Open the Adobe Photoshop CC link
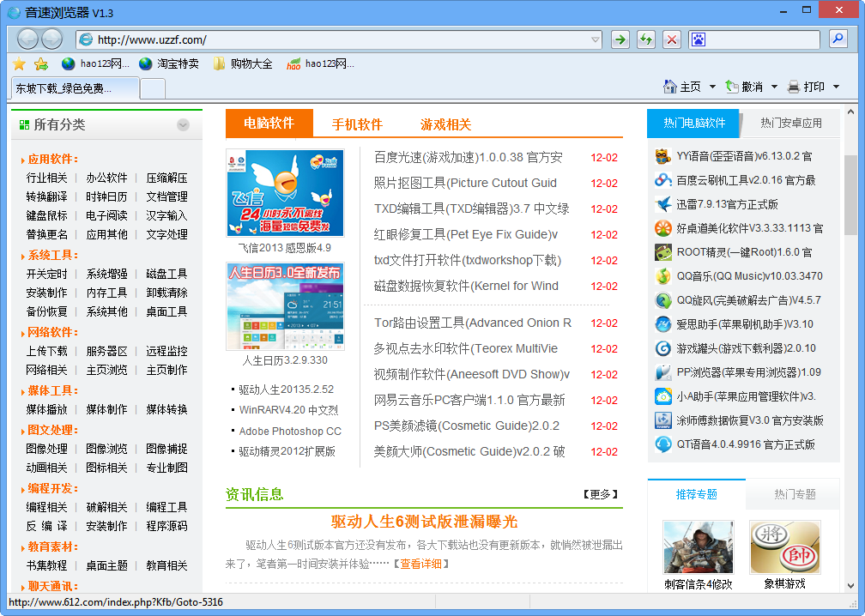 [290, 432]
